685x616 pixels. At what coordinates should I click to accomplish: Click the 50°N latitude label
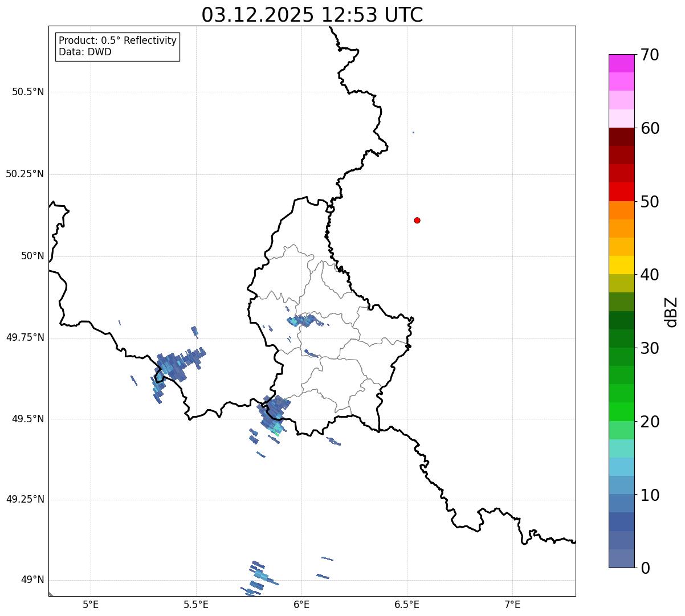point(32,256)
